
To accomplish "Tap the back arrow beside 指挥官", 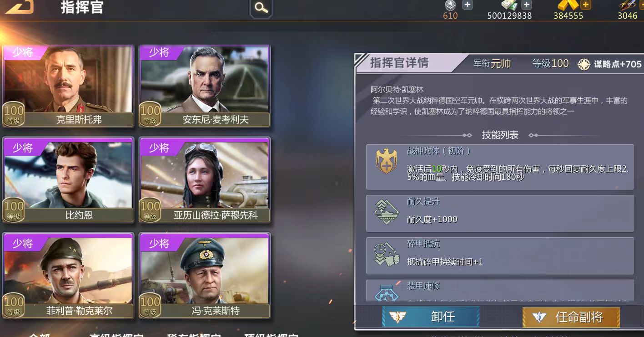I will click(x=19, y=6).
